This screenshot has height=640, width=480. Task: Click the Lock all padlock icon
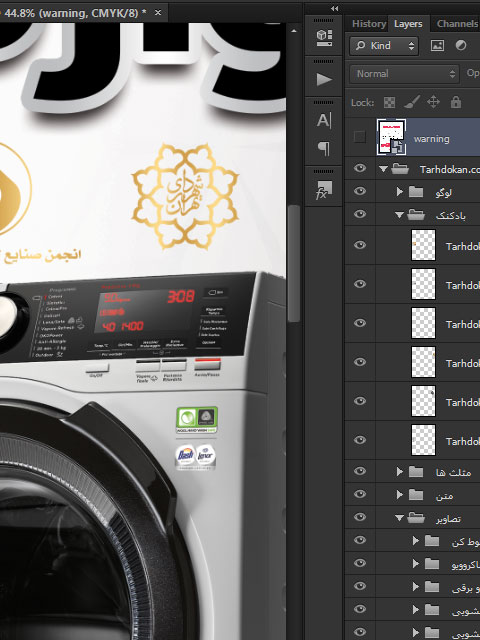point(456,102)
